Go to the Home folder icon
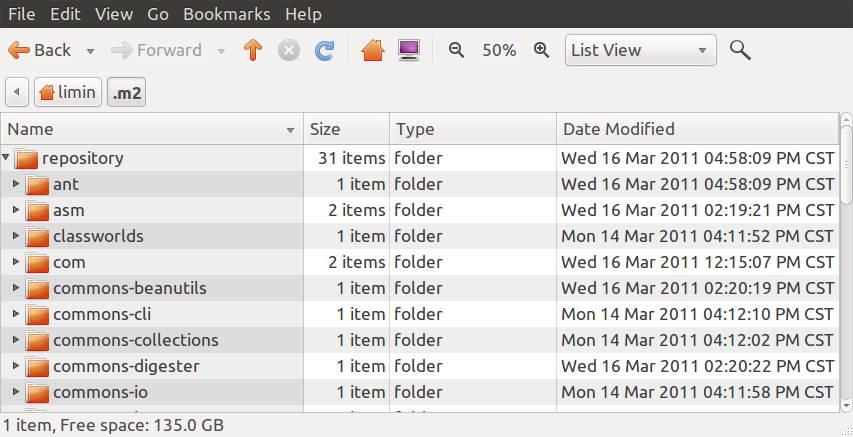This screenshot has width=853, height=437. [373, 50]
